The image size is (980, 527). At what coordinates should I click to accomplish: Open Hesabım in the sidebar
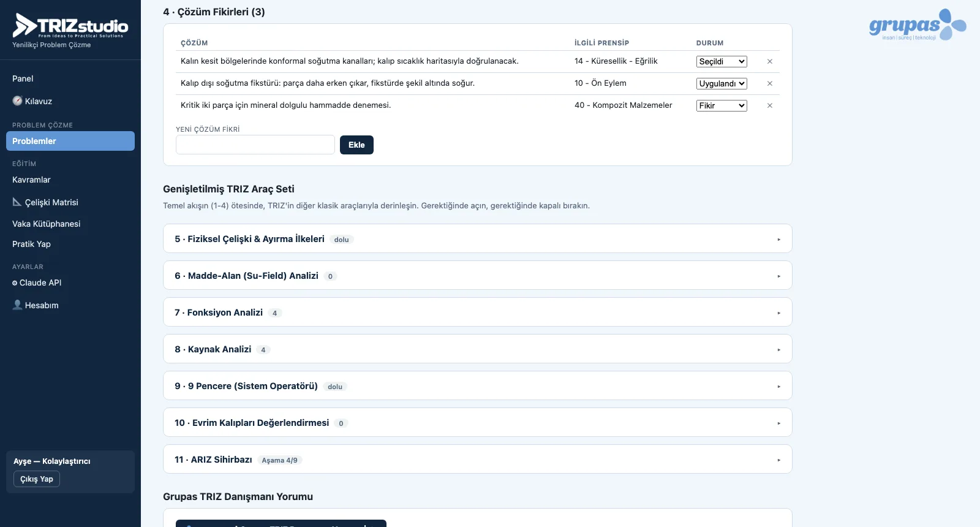tap(70, 305)
